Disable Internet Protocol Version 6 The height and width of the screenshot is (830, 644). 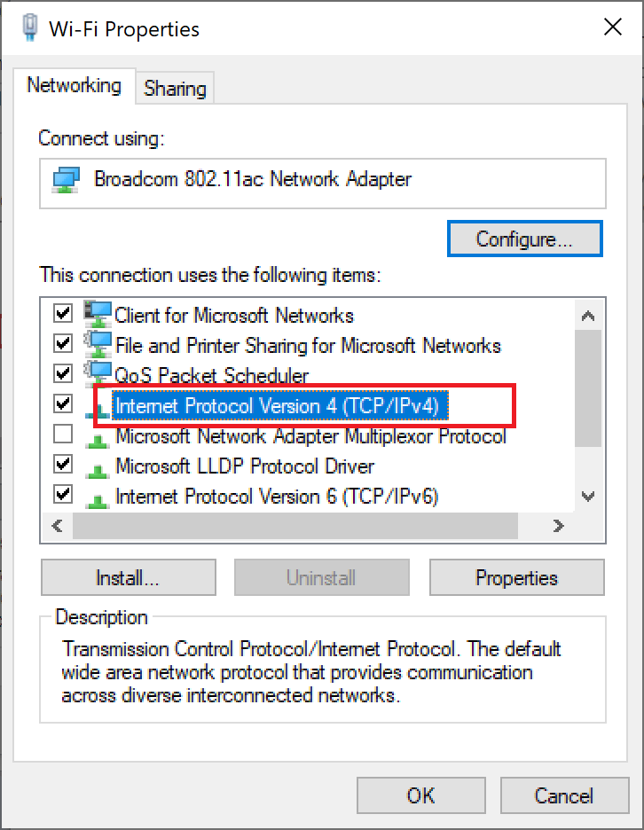coord(62,493)
